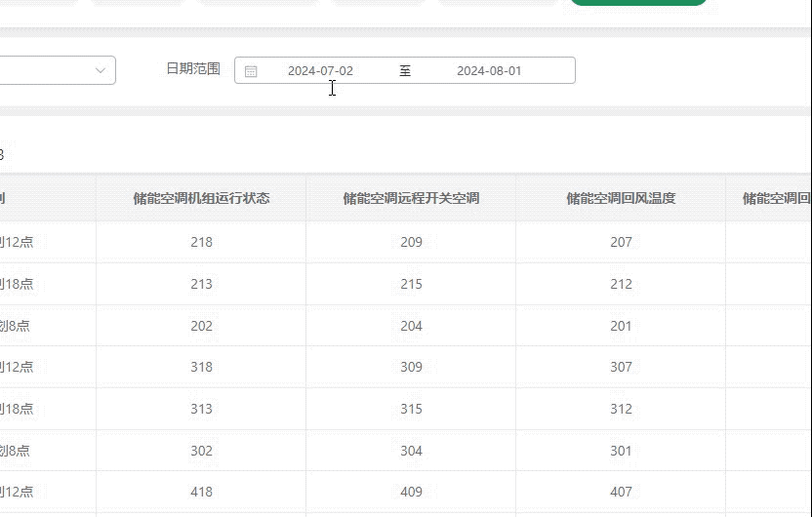
Task: Click cell value 213 in second row
Action: click(201, 284)
